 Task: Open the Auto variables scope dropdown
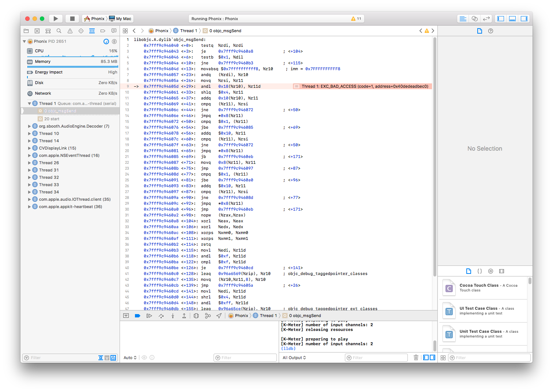pyautogui.click(x=130, y=358)
